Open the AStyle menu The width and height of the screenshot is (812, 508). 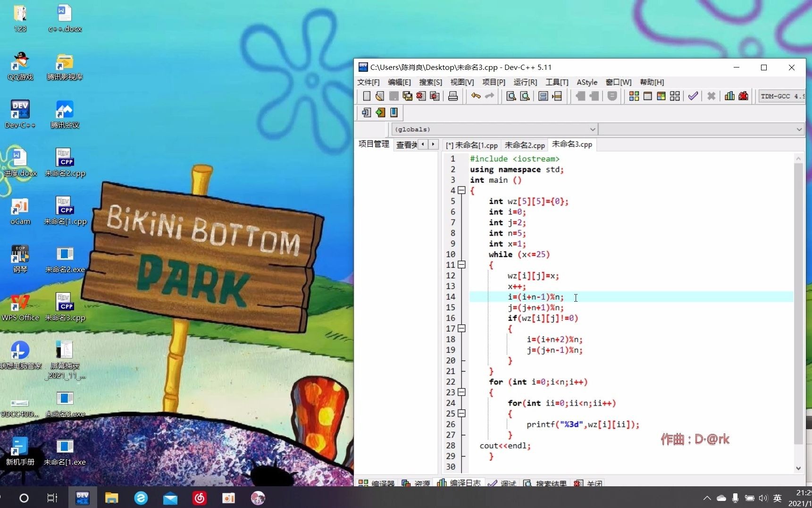point(587,82)
